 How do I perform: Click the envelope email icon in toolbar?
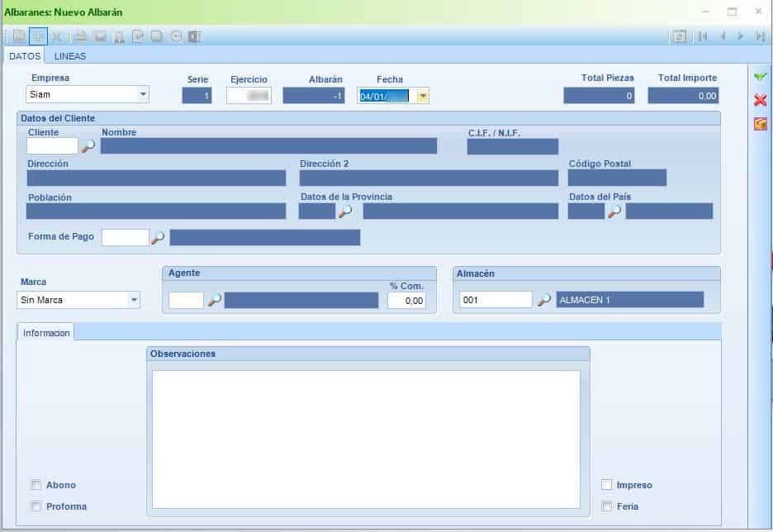point(100,36)
